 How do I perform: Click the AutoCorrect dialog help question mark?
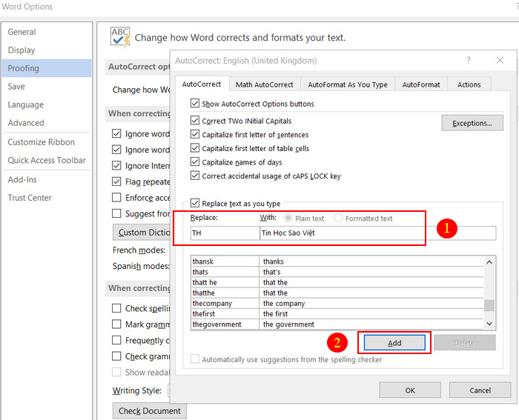click(x=469, y=60)
